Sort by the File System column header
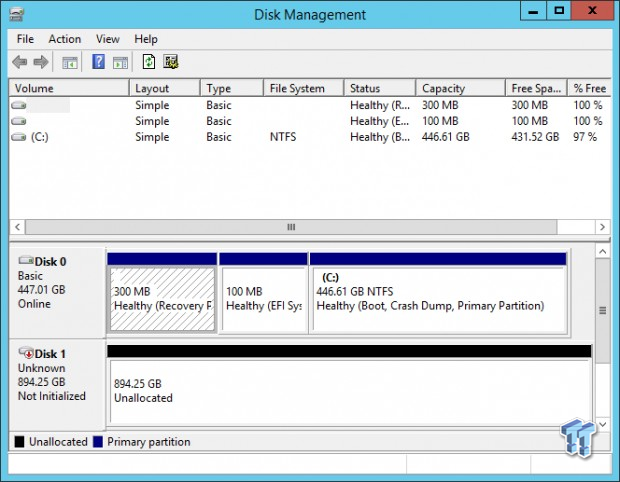Viewport: 620px width, 482px height. (x=304, y=88)
